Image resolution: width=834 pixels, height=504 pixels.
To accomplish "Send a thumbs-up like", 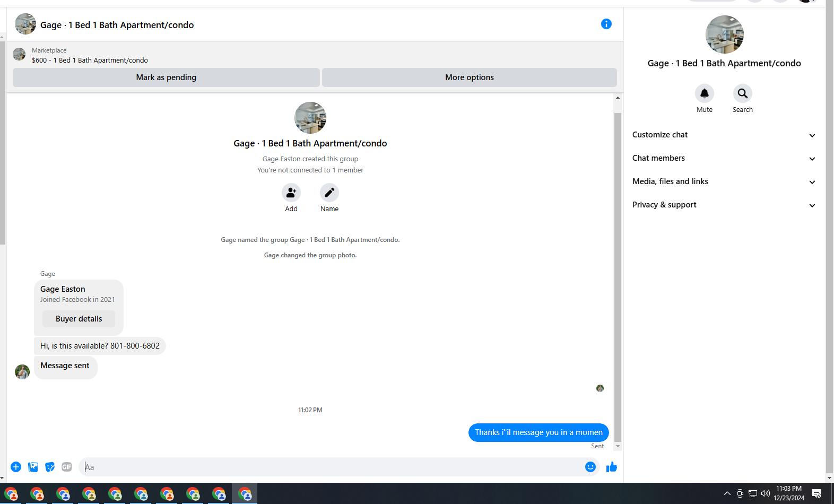I will pos(612,467).
